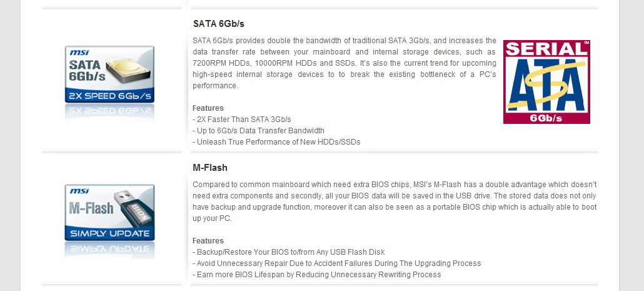Click the hard drive graphic in SATA badge
The height and width of the screenshot is (291, 644).
point(130,68)
